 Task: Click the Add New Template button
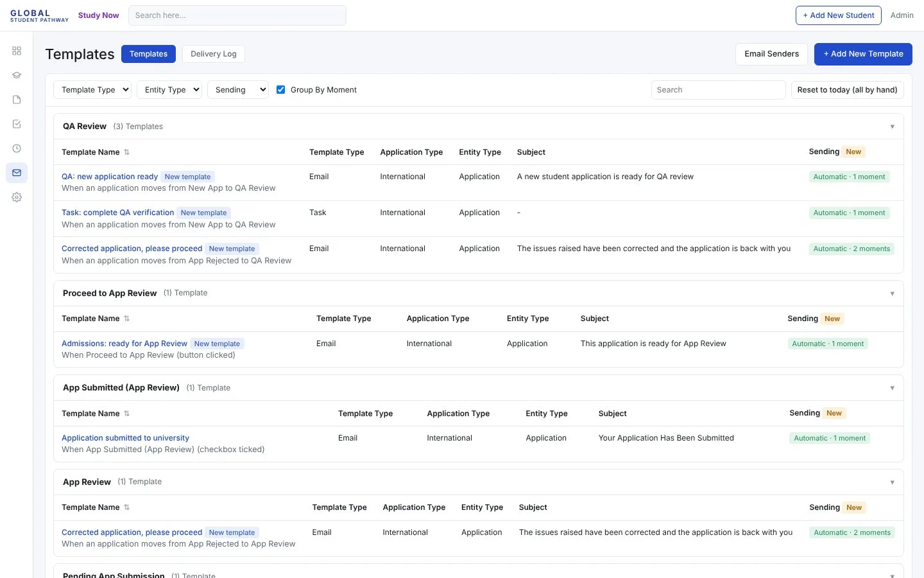[863, 54]
